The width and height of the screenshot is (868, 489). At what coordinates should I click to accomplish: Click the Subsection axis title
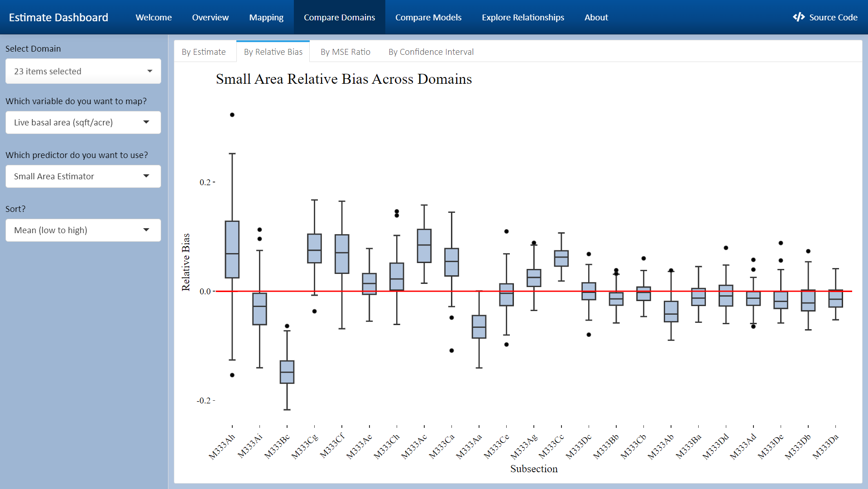534,469
